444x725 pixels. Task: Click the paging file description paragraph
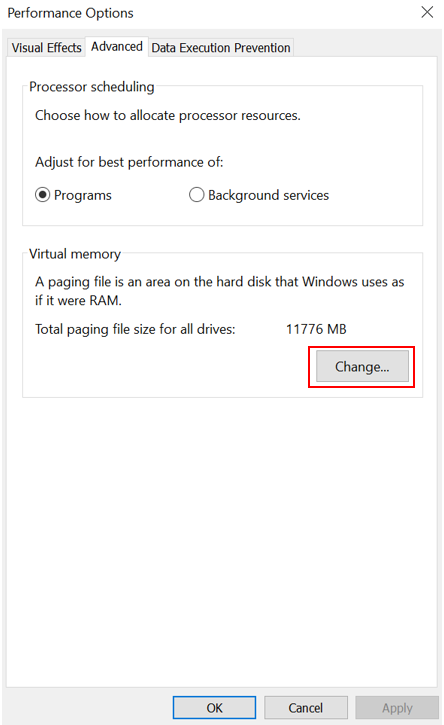[x=220, y=291]
